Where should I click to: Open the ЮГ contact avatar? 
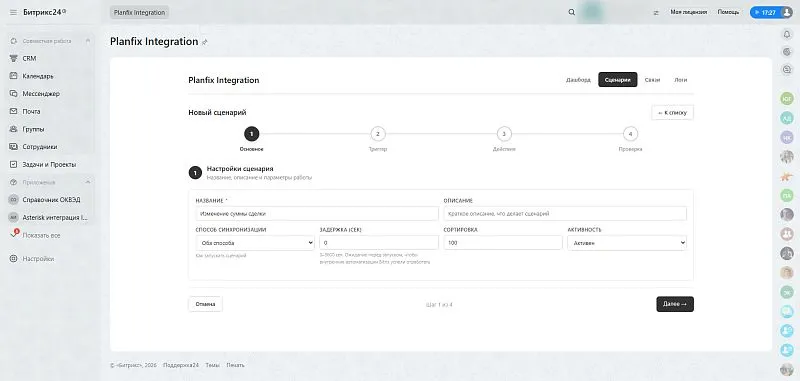pyautogui.click(x=787, y=98)
